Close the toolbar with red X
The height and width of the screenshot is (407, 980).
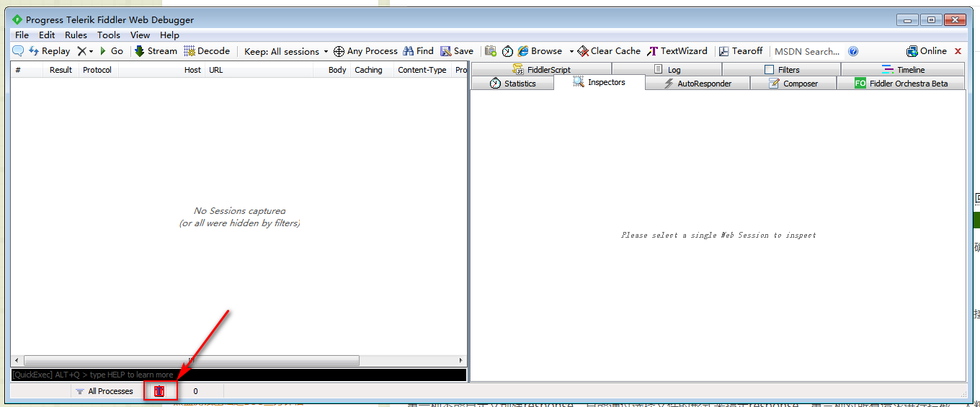pyautogui.click(x=958, y=51)
